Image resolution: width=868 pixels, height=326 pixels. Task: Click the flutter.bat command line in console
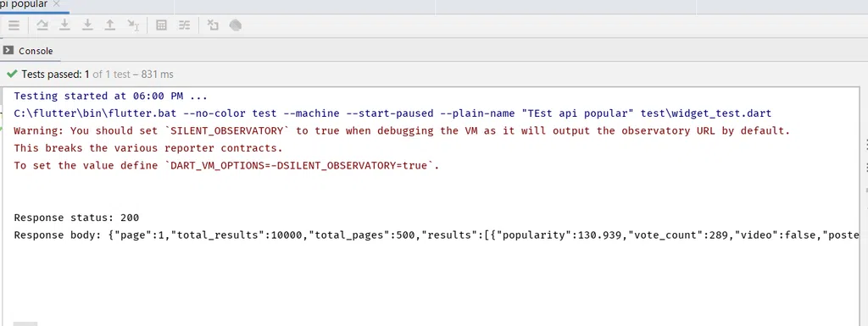392,113
